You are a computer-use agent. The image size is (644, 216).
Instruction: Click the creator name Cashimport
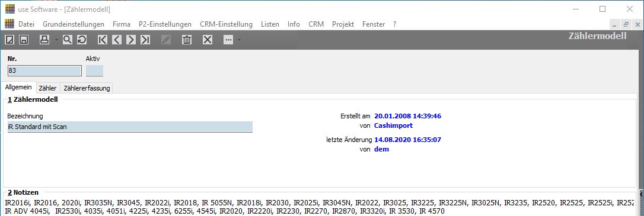[x=394, y=125]
